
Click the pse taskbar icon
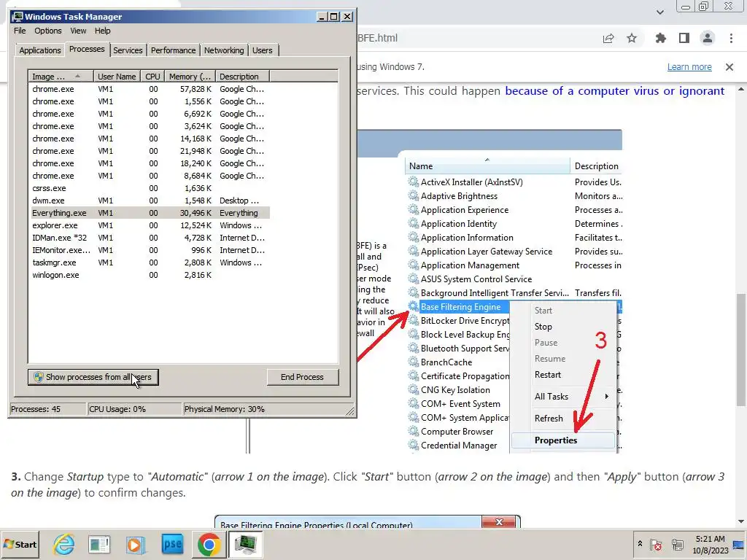[172, 544]
